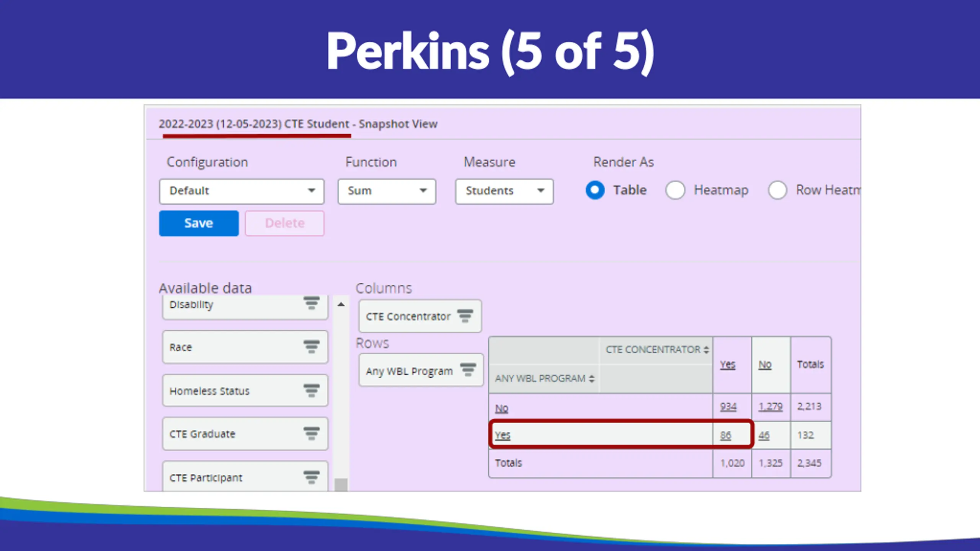Open the Measure Students dropdown
This screenshot has width=980, height=551.
(x=504, y=191)
